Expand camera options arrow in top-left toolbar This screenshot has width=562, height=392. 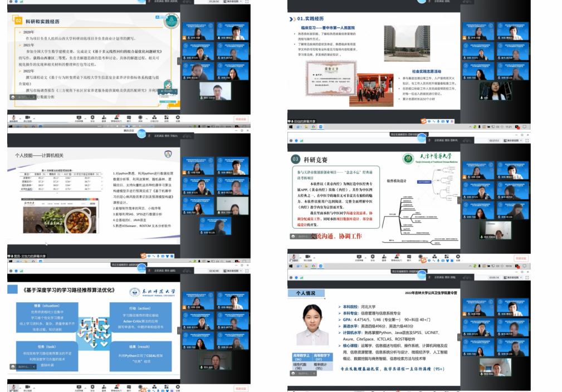click(34, 118)
